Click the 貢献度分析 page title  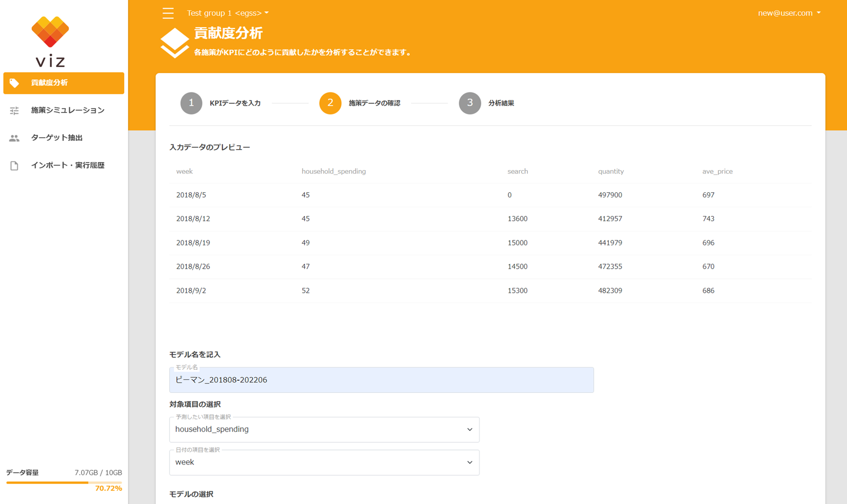click(x=228, y=33)
